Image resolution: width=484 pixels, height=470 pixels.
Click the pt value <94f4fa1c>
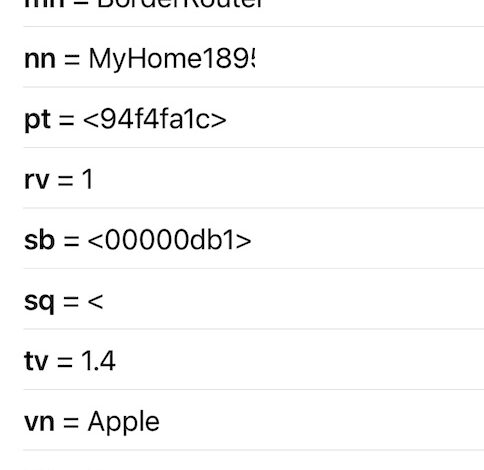(x=155, y=119)
